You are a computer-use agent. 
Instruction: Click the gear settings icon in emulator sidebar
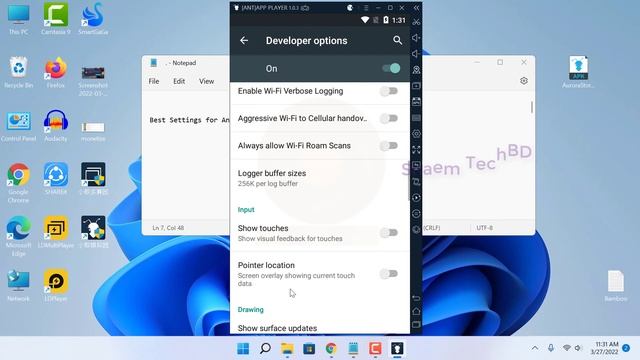click(x=416, y=133)
